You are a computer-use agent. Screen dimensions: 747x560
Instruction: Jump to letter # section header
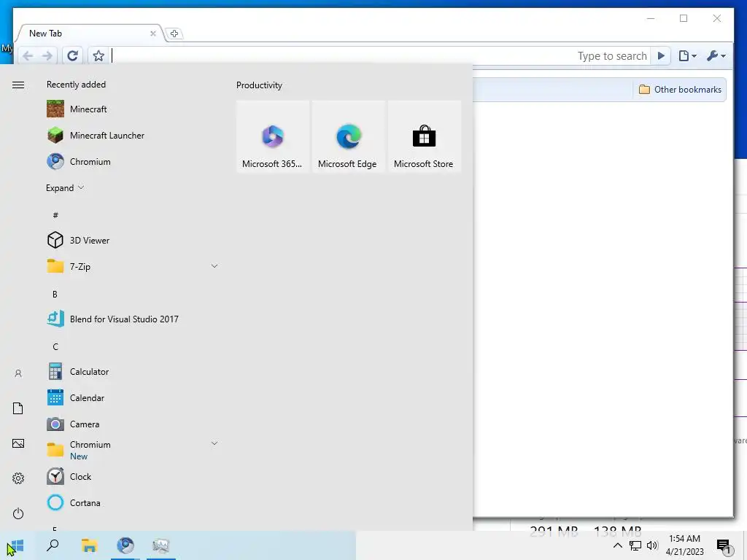[55, 215]
